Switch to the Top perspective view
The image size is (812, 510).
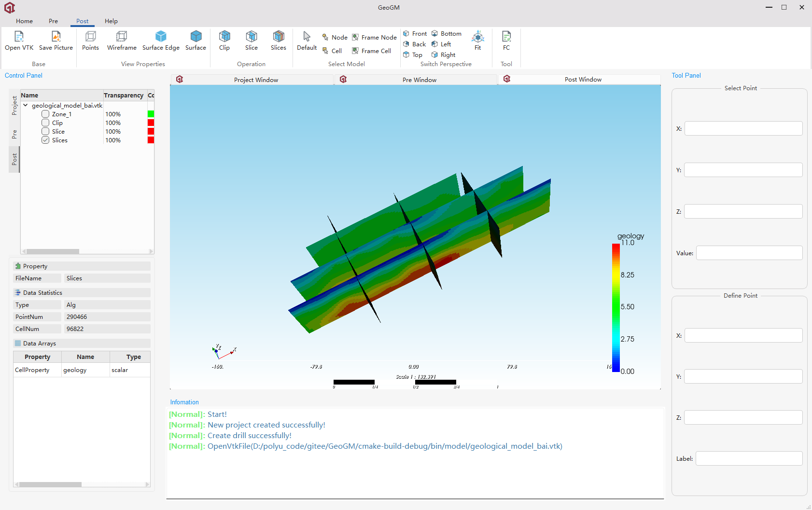tap(413, 55)
